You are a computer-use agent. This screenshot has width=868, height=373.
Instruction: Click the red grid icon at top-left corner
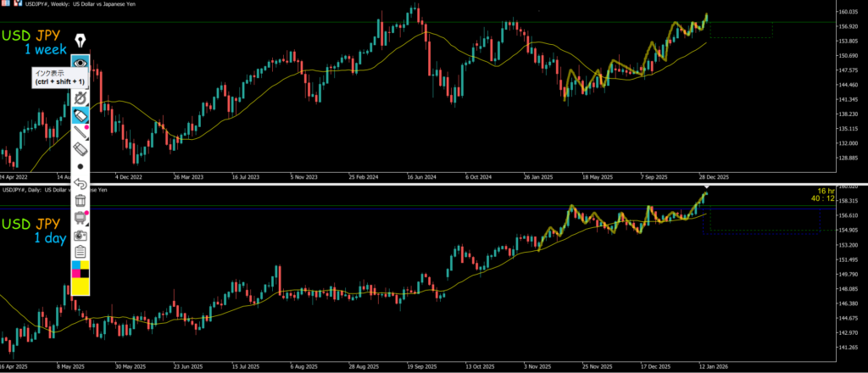[x=5, y=3]
